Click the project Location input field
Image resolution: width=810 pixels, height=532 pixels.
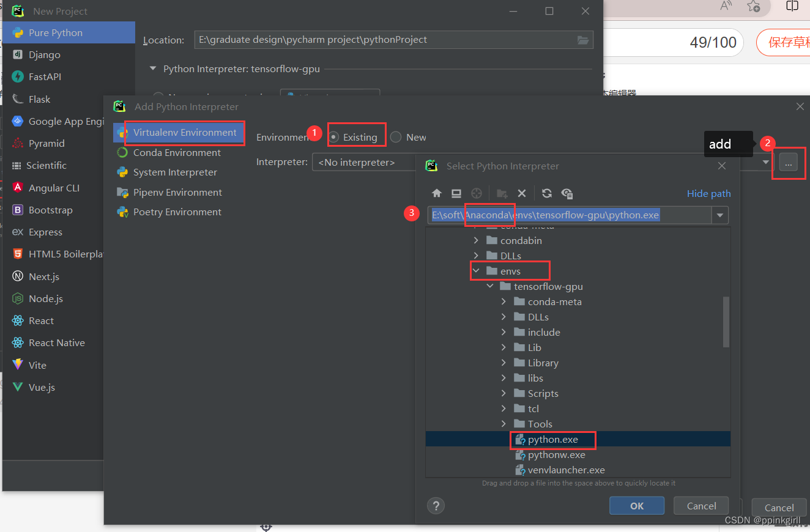393,40
